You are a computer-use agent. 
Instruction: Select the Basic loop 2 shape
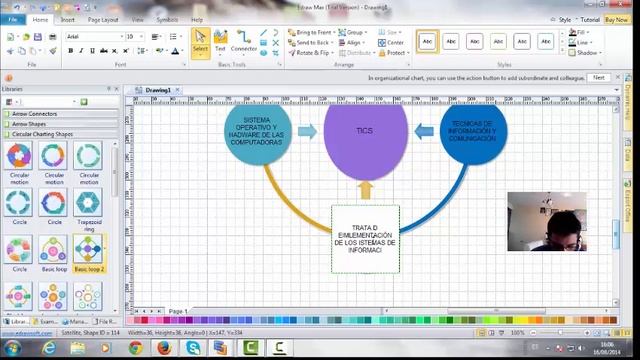coord(88,250)
